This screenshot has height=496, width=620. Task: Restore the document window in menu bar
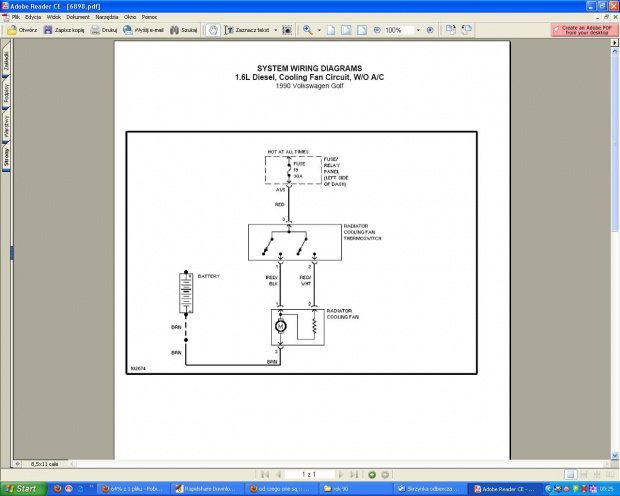607,17
